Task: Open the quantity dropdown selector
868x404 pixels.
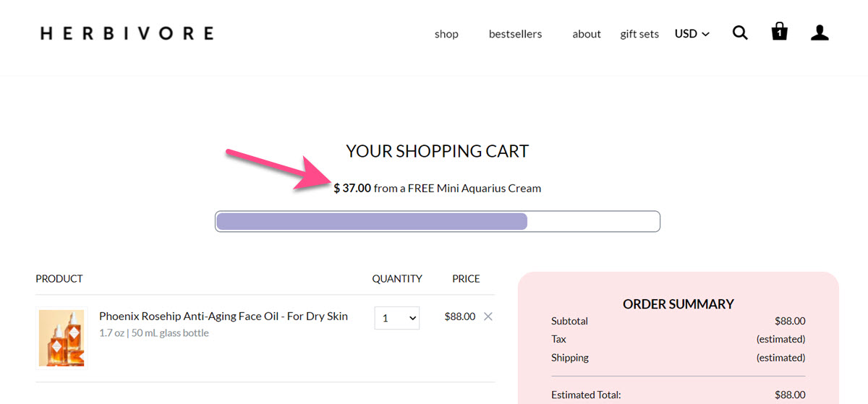Action: pyautogui.click(x=396, y=318)
